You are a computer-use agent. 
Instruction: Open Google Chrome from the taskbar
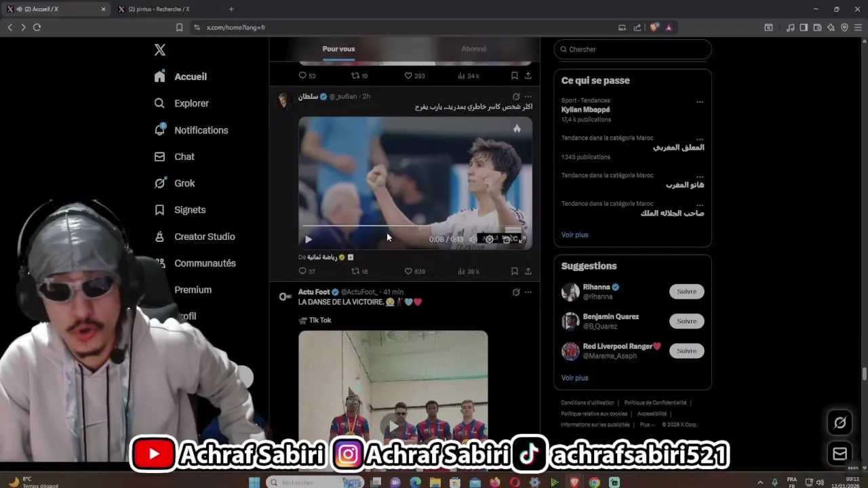tap(594, 483)
